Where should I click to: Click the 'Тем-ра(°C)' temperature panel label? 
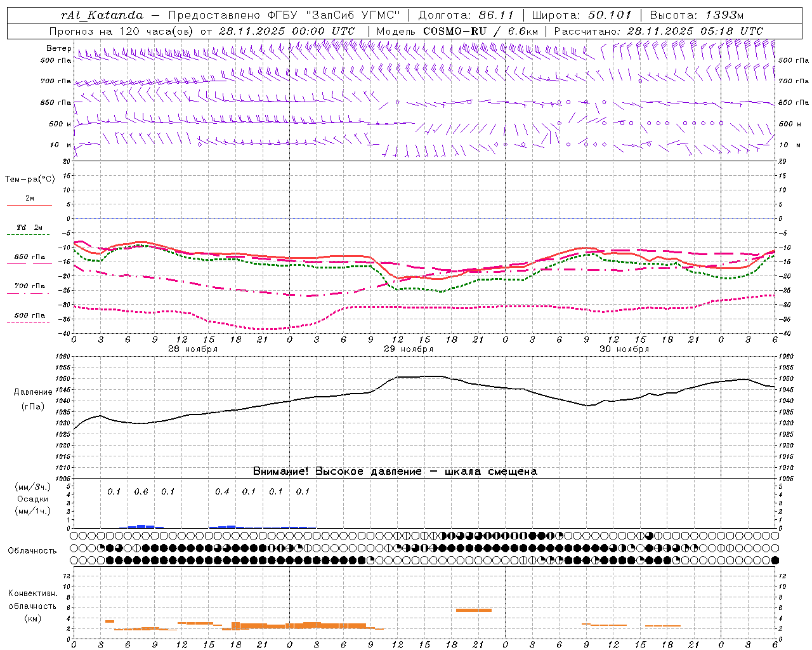pos(30,180)
